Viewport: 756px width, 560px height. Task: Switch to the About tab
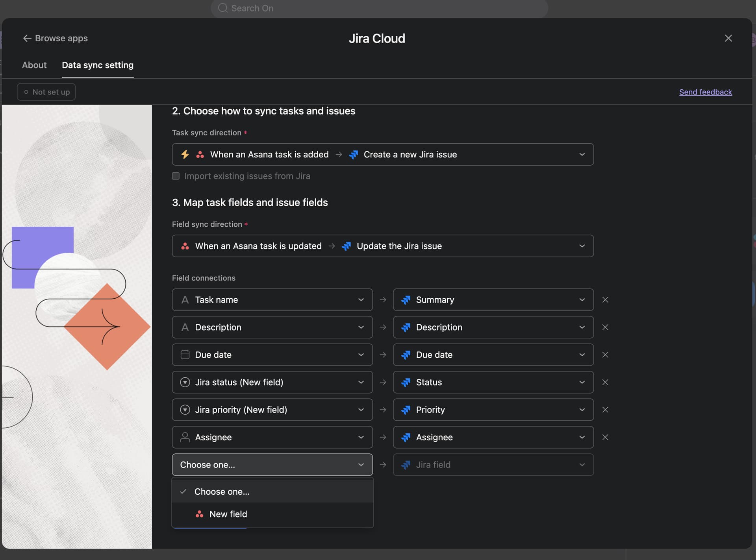click(x=34, y=65)
